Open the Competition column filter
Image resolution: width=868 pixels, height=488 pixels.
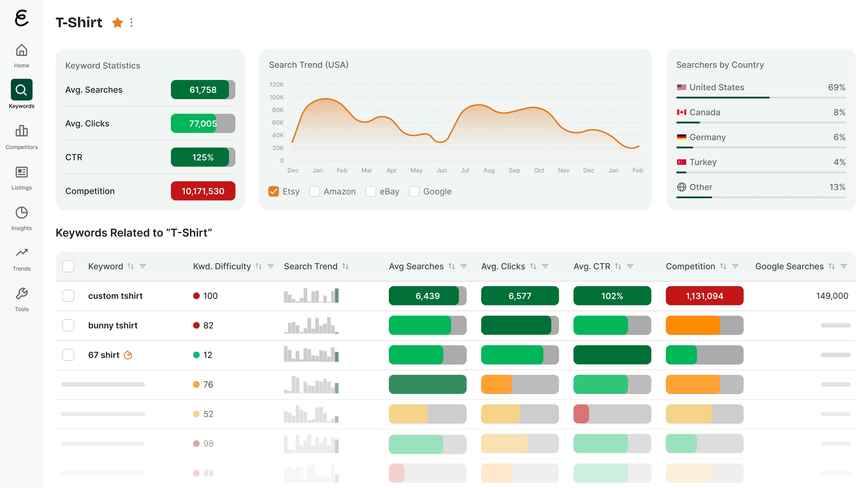pyautogui.click(x=735, y=266)
